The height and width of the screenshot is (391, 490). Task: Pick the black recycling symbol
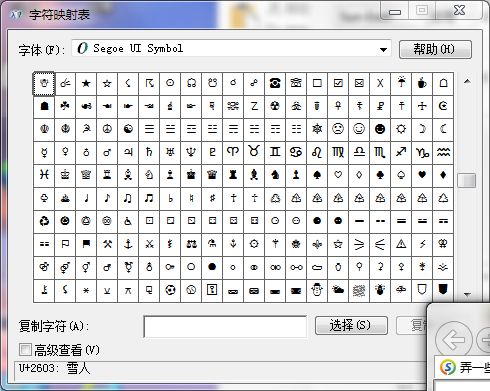coord(44,221)
